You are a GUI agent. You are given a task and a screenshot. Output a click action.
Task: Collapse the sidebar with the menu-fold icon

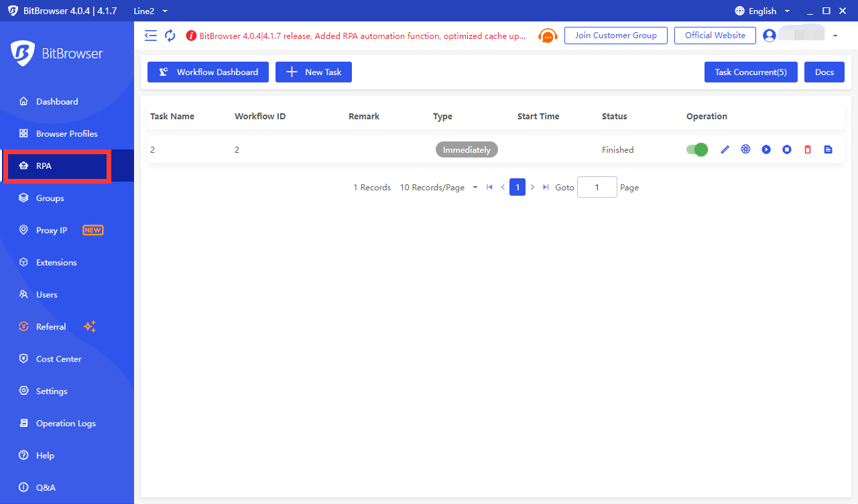tap(151, 36)
